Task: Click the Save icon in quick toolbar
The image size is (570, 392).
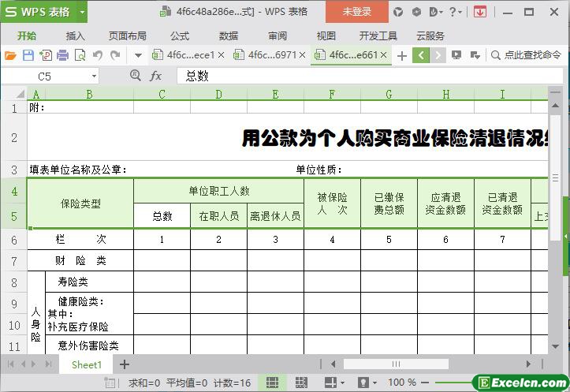Action: click(28, 55)
